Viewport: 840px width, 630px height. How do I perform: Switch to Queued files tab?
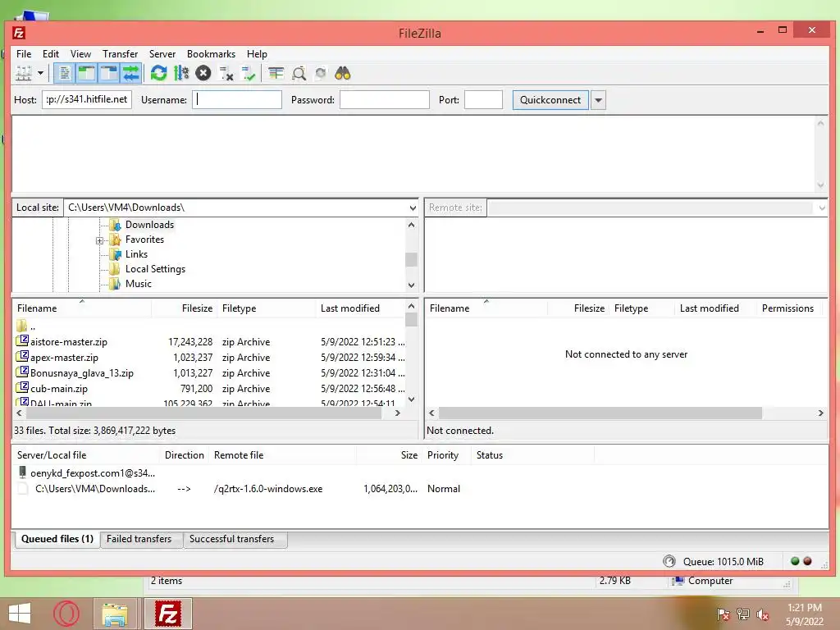57,539
